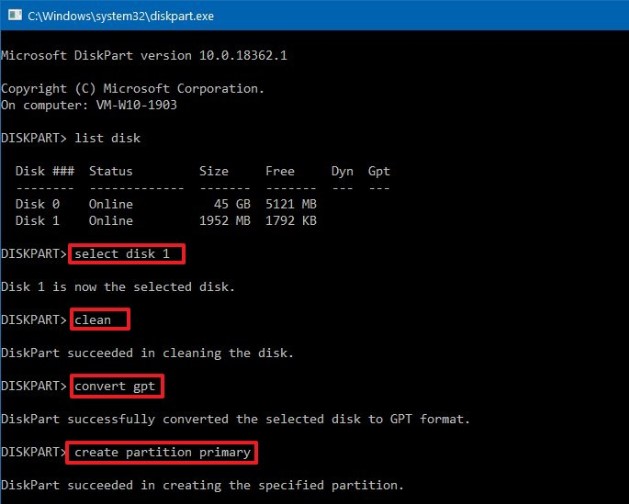Click the highlighted "clean" command
Screen dimensions: 629x504
[x=100, y=319]
